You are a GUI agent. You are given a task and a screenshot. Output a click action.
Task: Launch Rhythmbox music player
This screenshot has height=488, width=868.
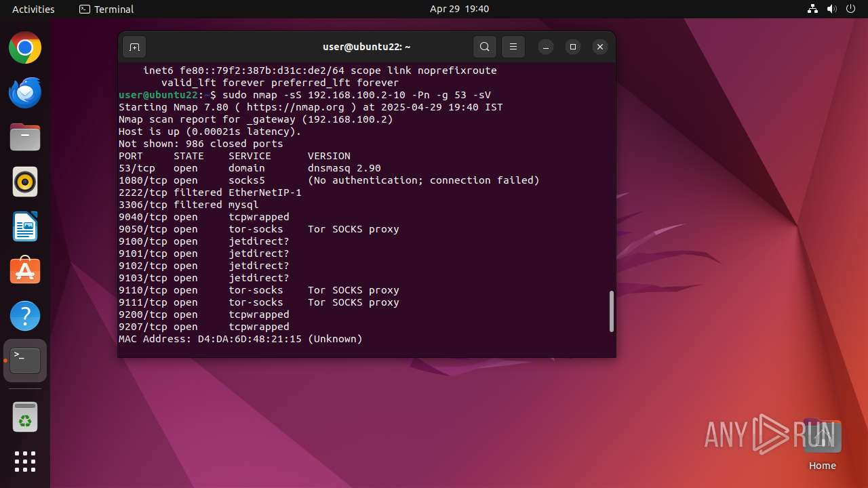coord(25,182)
